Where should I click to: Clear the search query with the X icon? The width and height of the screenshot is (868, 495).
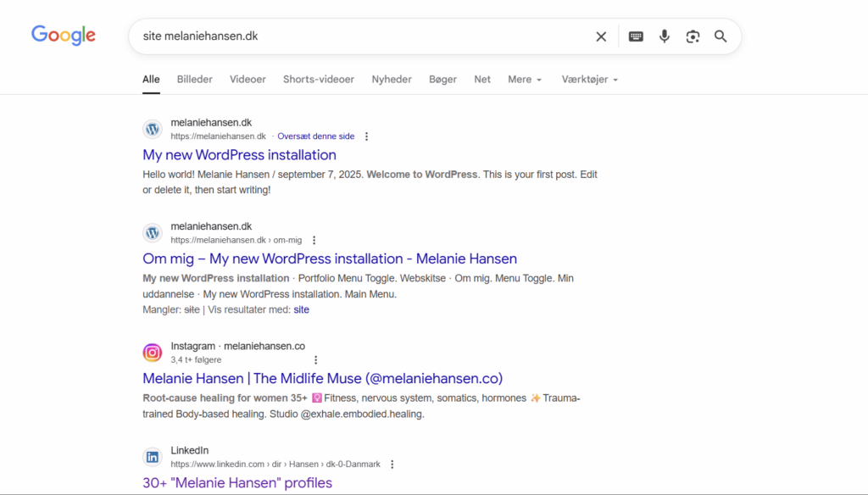[x=601, y=36]
